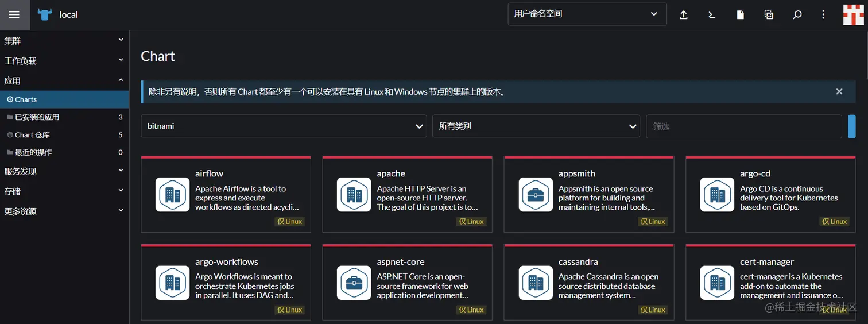Viewport: 868px width, 324px height.
Task: Click 仅 Linux tag on airflow card
Action: pyautogui.click(x=290, y=221)
